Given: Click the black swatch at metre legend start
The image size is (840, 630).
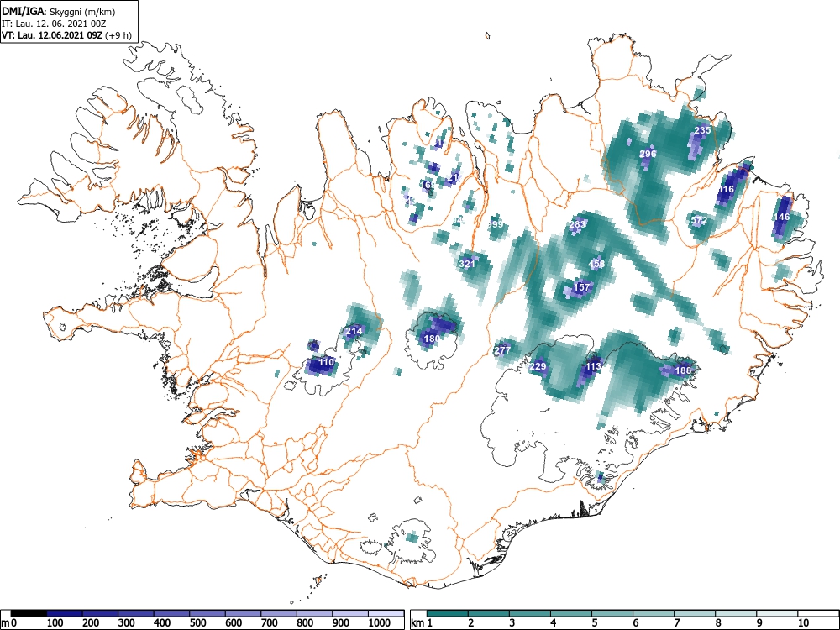Looking at the screenshot, I should (x=29, y=613).
